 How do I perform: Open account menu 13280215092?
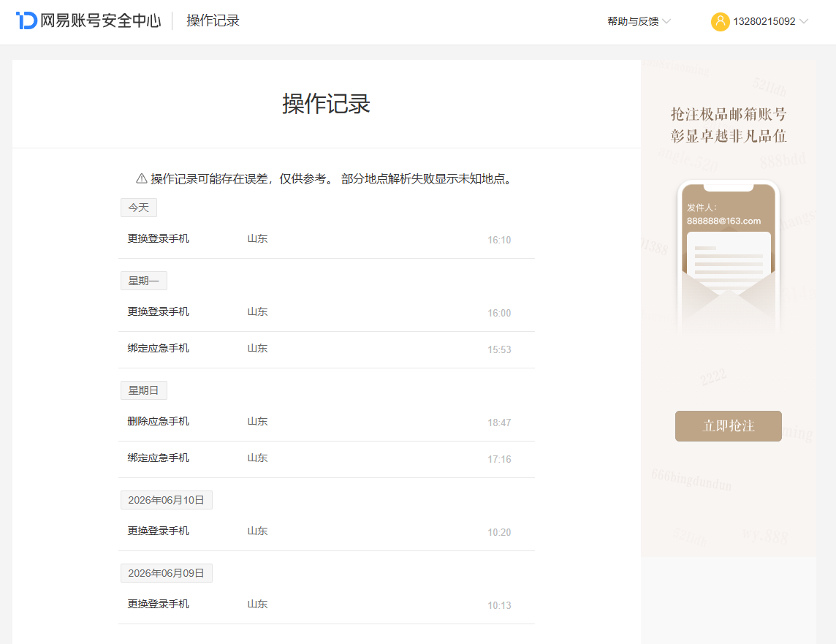760,21
